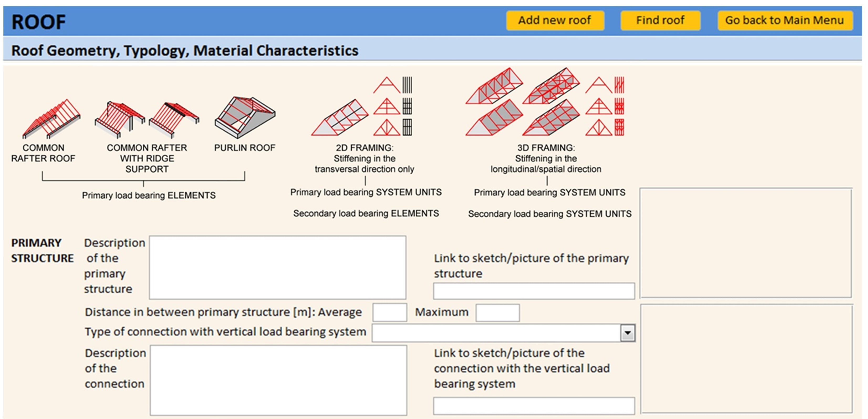
Task: Click the PRIMARY STRUCTURE section label
Action: [43, 251]
